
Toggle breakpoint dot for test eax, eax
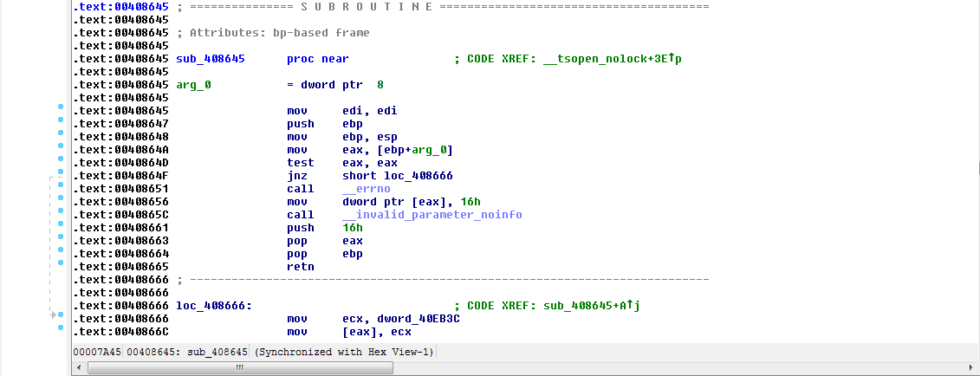point(61,159)
